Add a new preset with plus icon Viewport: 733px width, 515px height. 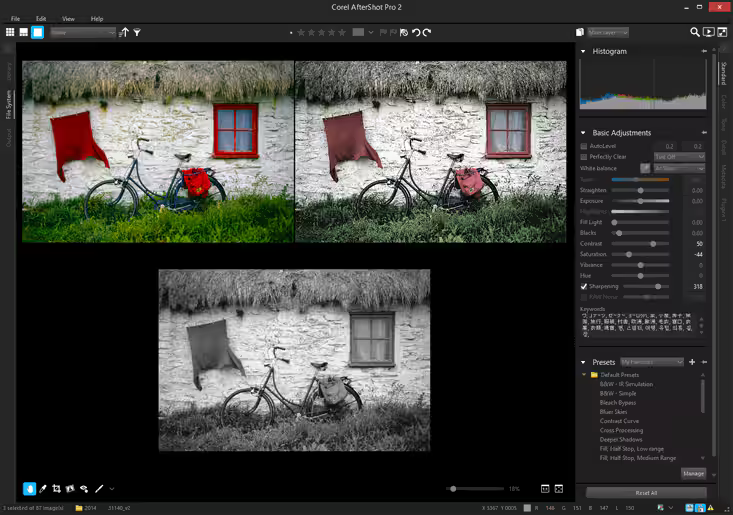pos(692,362)
